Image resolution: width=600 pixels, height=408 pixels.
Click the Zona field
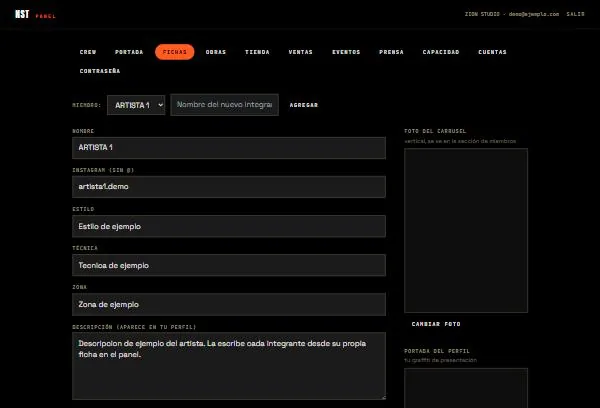(229, 304)
